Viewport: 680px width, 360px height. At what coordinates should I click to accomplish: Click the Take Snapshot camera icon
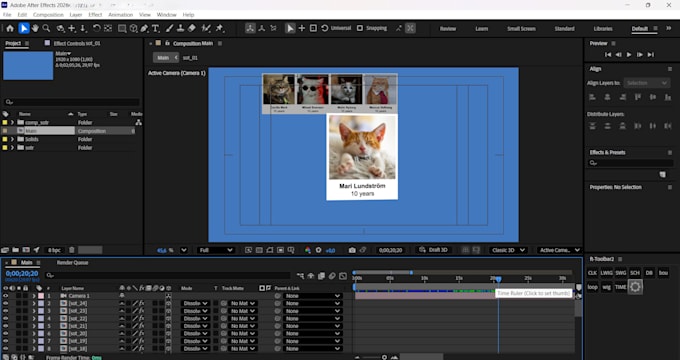tap(352, 250)
